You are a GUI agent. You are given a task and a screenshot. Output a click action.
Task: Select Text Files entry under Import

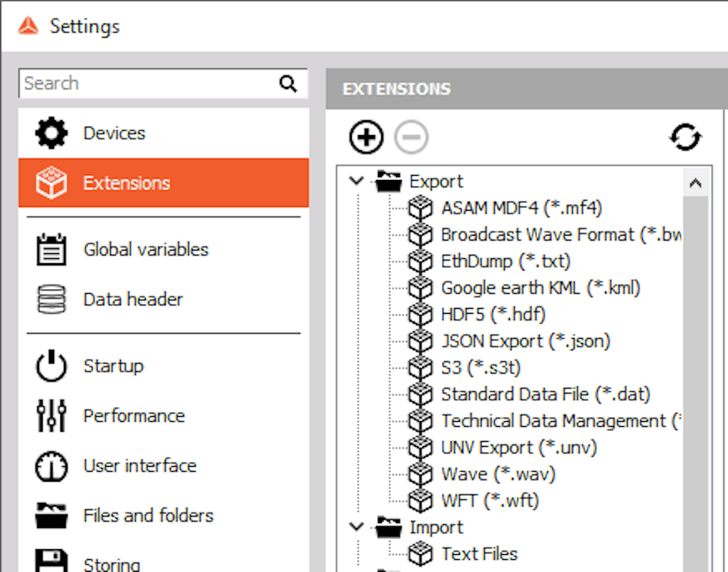[x=479, y=554]
